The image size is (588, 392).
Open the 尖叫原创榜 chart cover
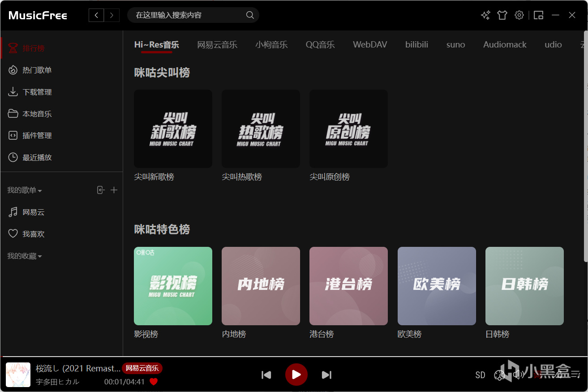348,129
